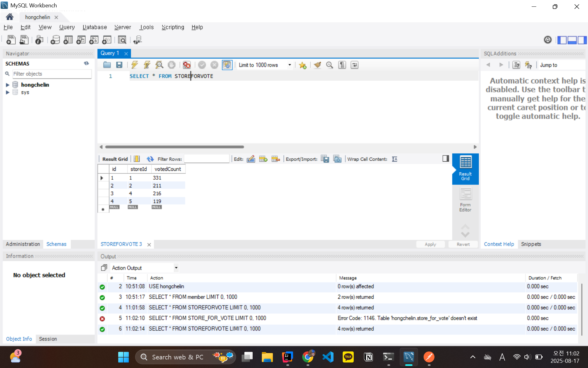Image resolution: width=588 pixels, height=368 pixels.
Task: Toggle the autocommit mode button
Action: coord(227,65)
